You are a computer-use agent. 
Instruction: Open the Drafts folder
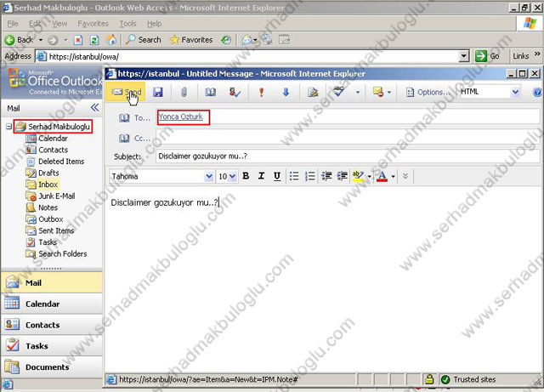[x=42, y=173]
